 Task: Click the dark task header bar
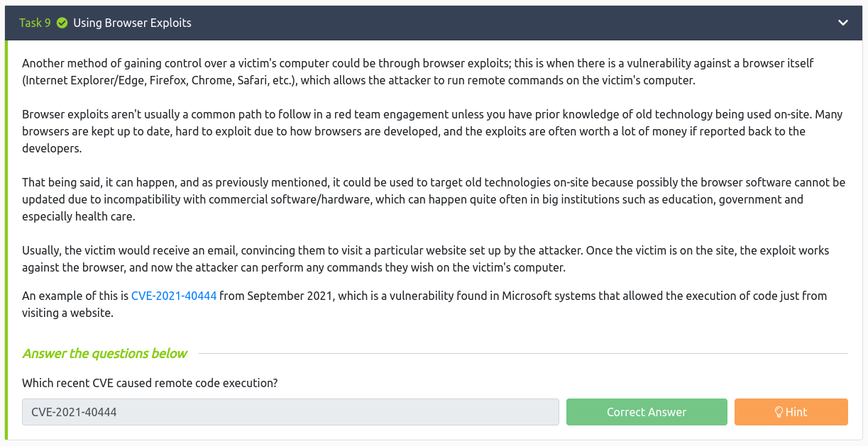tap(434, 23)
